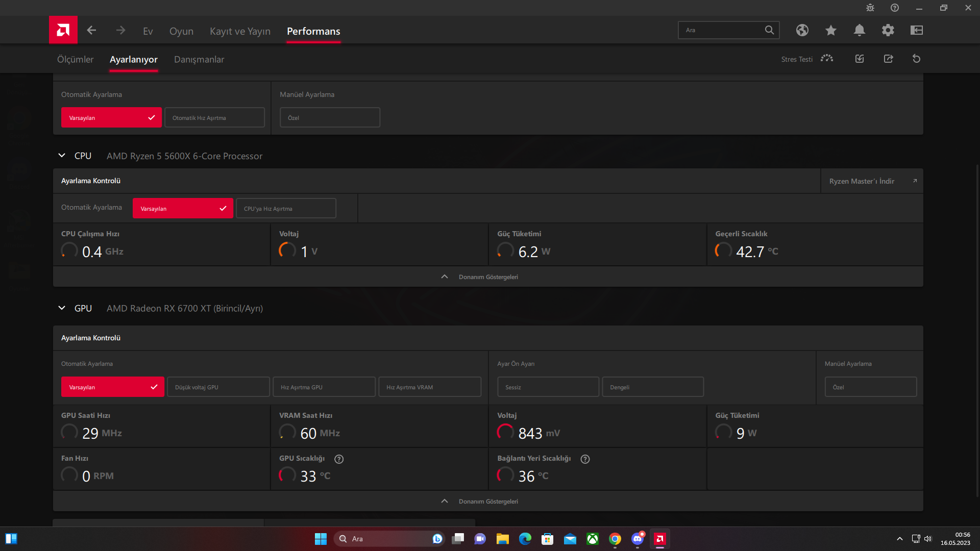Image resolution: width=980 pixels, height=551 pixels.
Task: Collapse CPU Donanım Göstergeleri panel
Action: tap(488, 277)
